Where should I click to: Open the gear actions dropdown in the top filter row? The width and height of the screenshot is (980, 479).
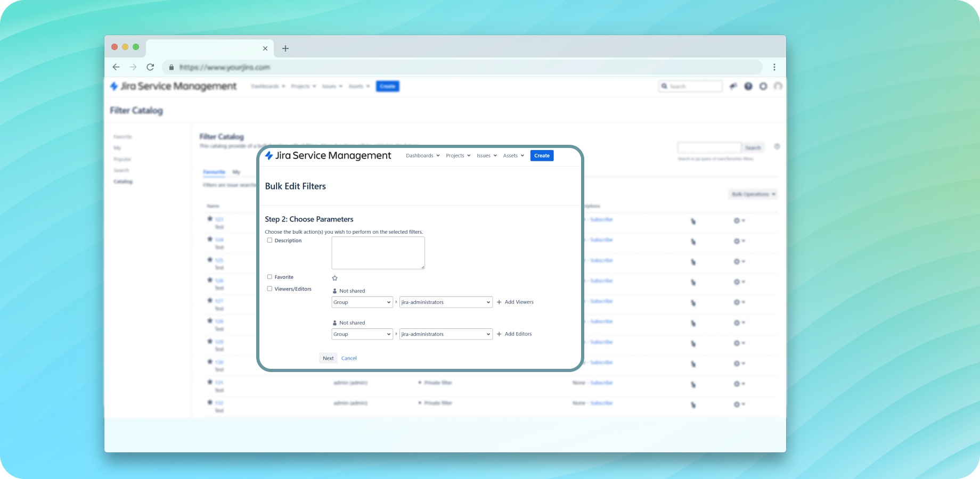[x=739, y=220]
